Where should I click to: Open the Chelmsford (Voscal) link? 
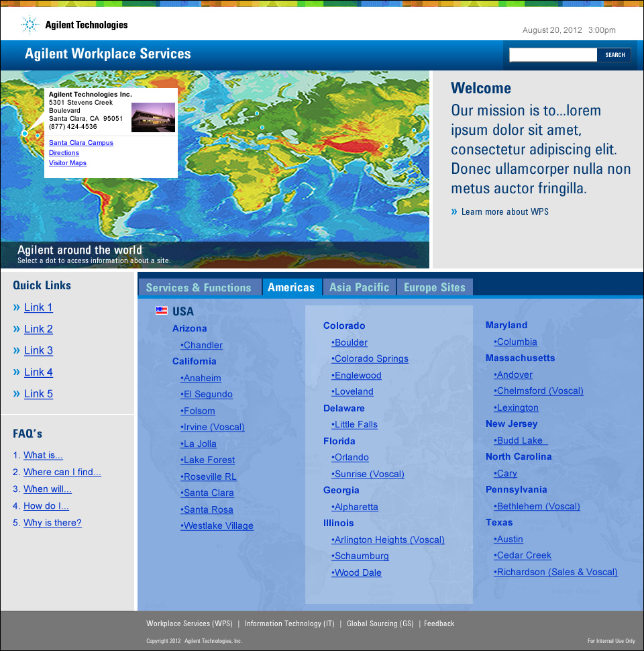coord(539,391)
